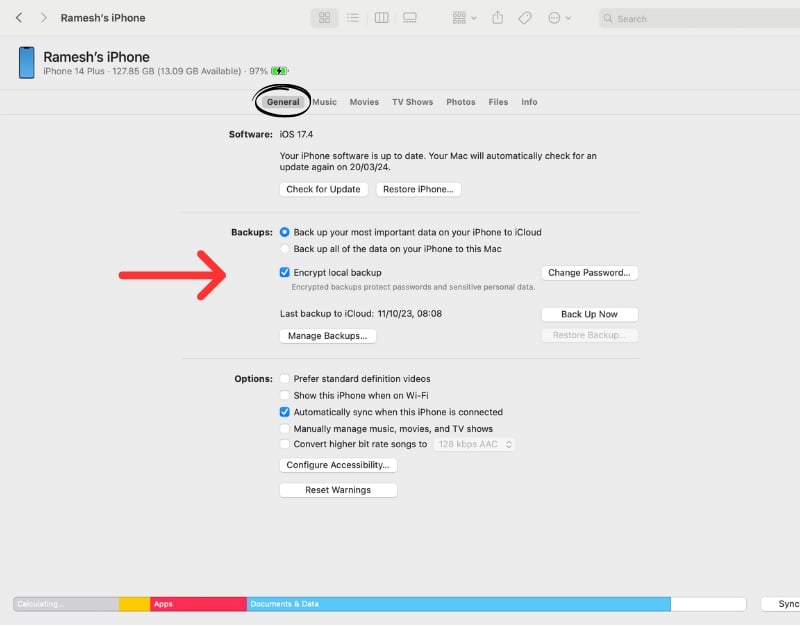Click the yellow storage bar segment
The width and height of the screenshot is (800, 625).
pyautogui.click(x=134, y=604)
